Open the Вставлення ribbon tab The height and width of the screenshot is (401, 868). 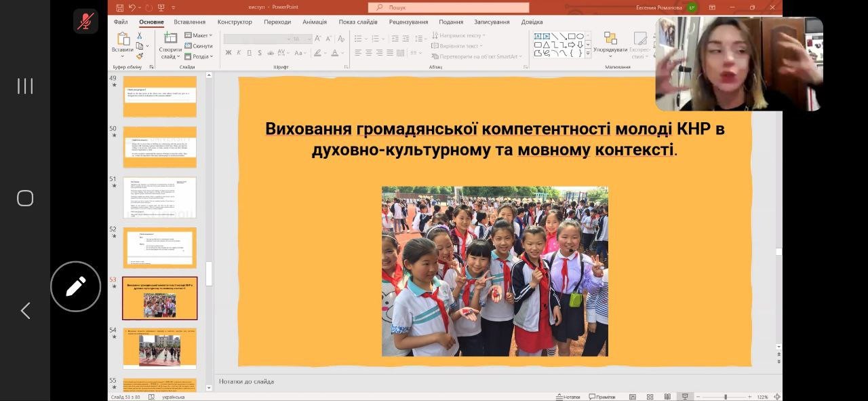189,22
